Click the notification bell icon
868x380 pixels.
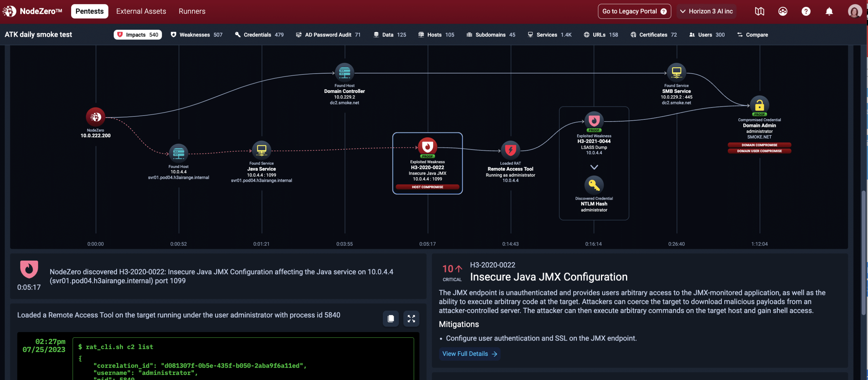coord(829,11)
